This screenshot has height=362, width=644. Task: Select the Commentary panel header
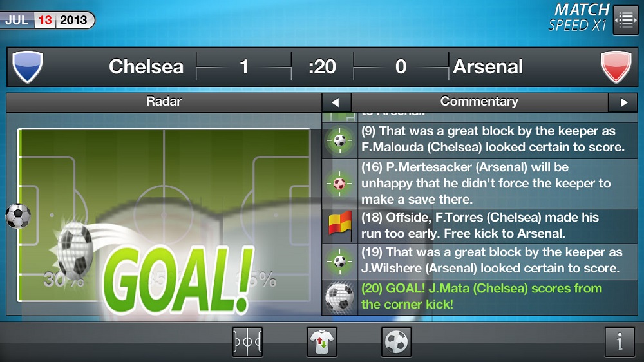[x=479, y=102]
